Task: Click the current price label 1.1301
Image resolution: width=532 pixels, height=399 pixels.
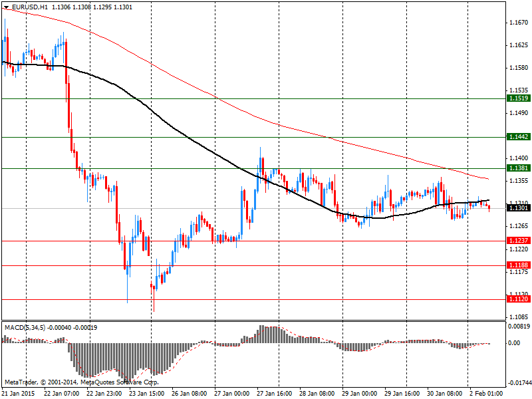Action: 518,207
